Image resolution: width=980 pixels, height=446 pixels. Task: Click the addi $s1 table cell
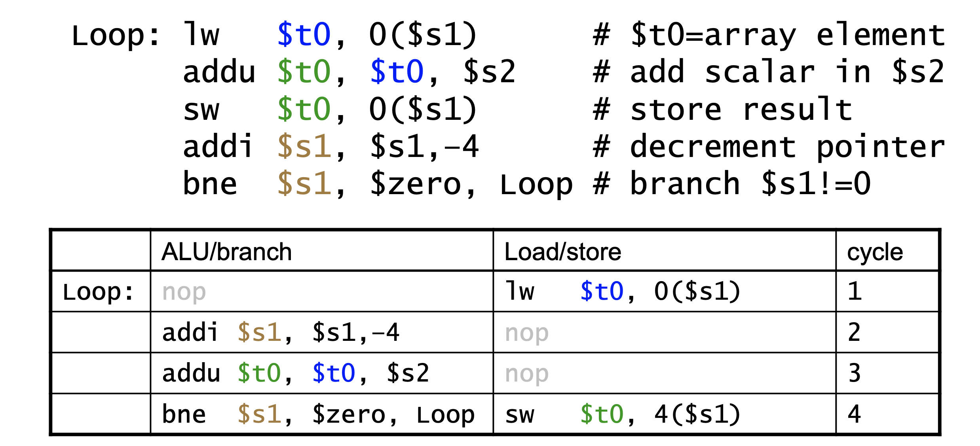point(280,332)
